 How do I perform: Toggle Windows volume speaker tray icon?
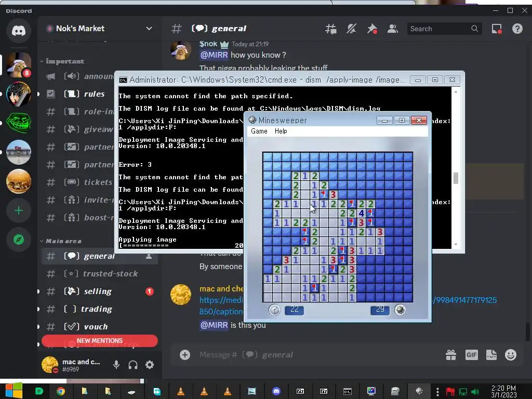pyautogui.click(x=475, y=392)
